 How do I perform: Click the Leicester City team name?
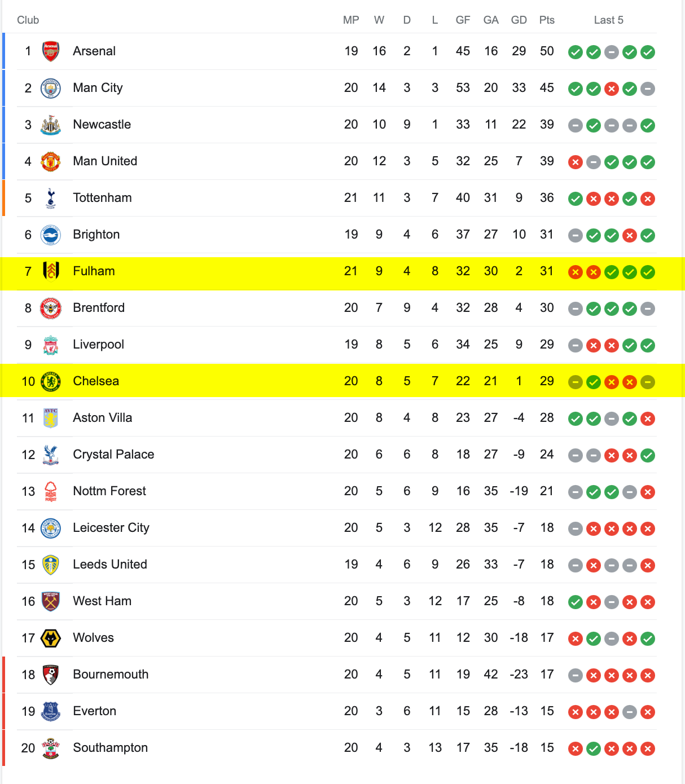(111, 528)
